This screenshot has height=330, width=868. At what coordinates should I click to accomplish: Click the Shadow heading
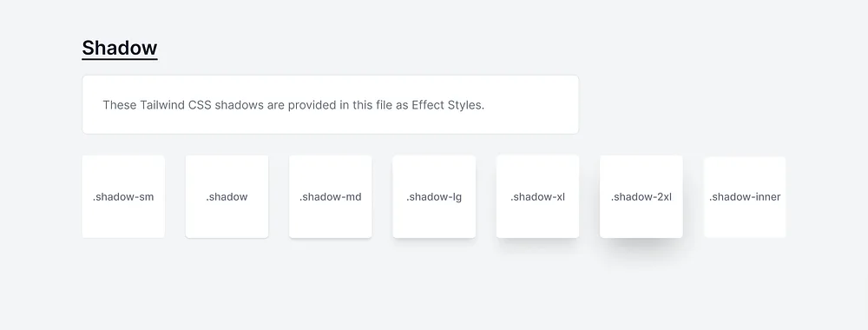click(x=120, y=48)
